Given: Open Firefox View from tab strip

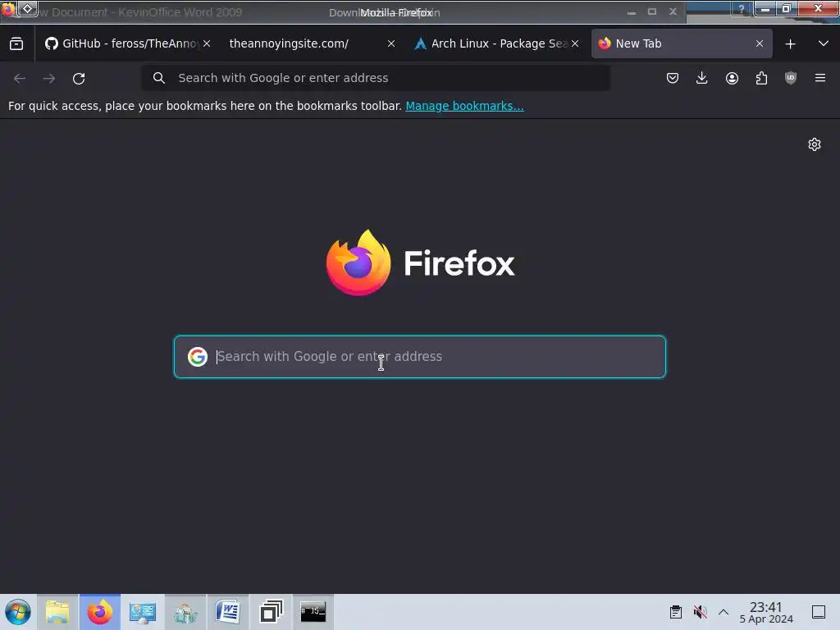Looking at the screenshot, I should (x=16, y=43).
